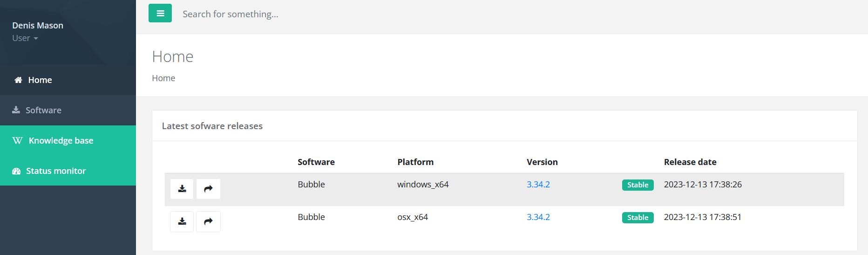868x255 pixels.
Task: Click the Knowledge base W icon
Action: 17,141
